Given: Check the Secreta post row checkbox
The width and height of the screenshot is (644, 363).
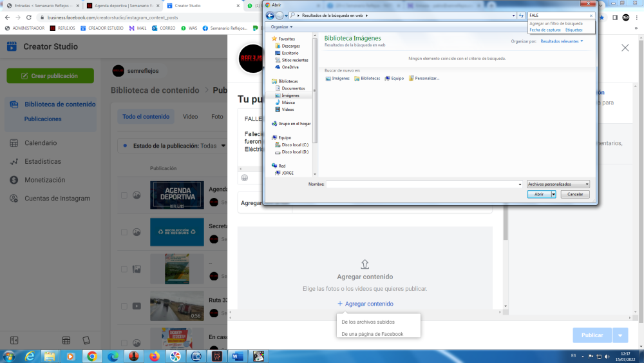Looking at the screenshot, I should pyautogui.click(x=124, y=232).
